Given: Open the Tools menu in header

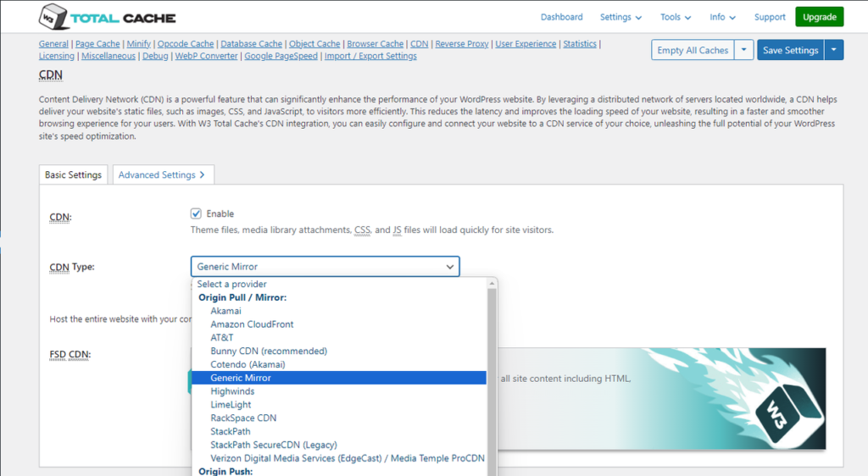Looking at the screenshot, I should click(x=676, y=17).
